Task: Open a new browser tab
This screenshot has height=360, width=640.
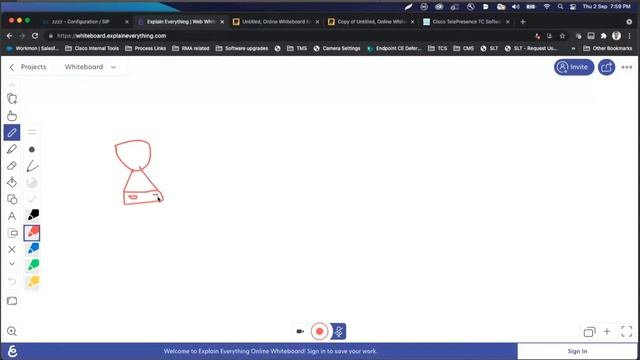Action: coord(523,22)
